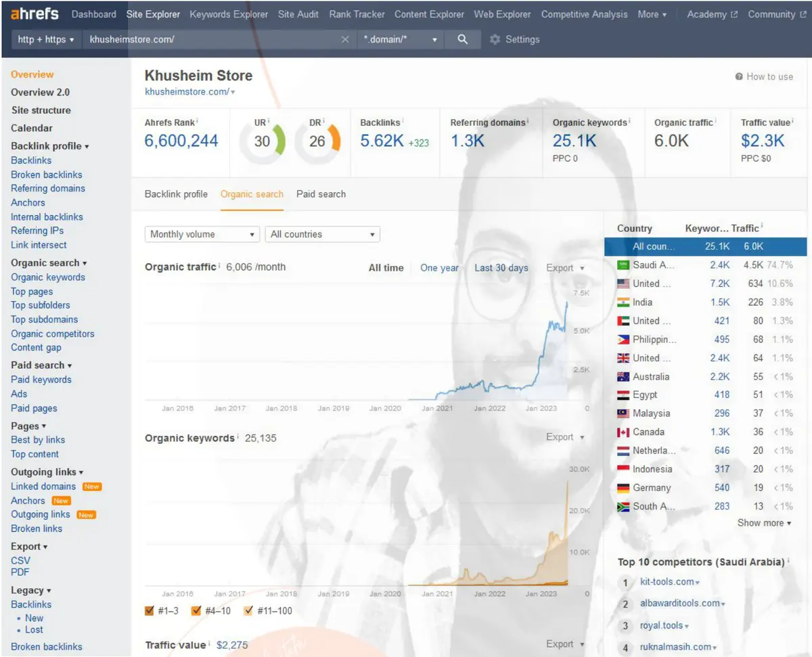Image resolution: width=812 pixels, height=657 pixels.
Task: Open competitor royal.tools
Action: pos(662,626)
